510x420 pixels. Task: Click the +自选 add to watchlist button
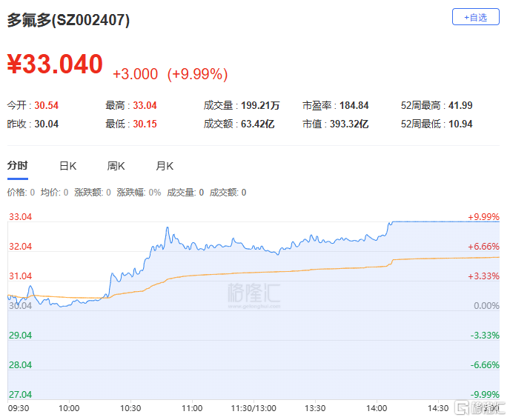475,17
